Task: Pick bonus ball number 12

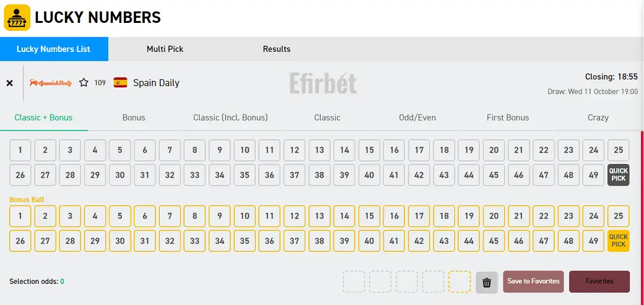Action: click(295, 216)
